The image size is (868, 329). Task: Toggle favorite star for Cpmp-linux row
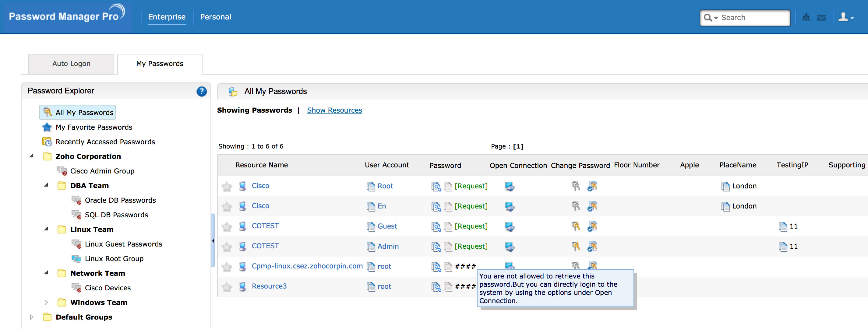227,267
